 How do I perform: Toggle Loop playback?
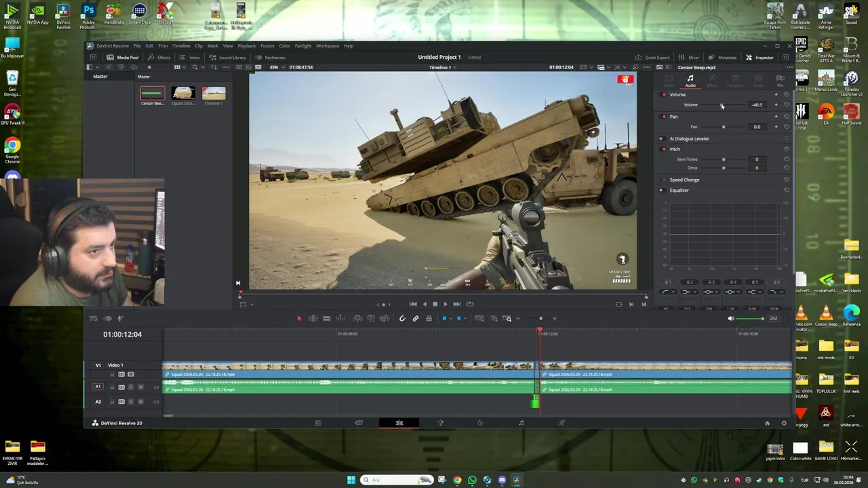(x=470, y=304)
